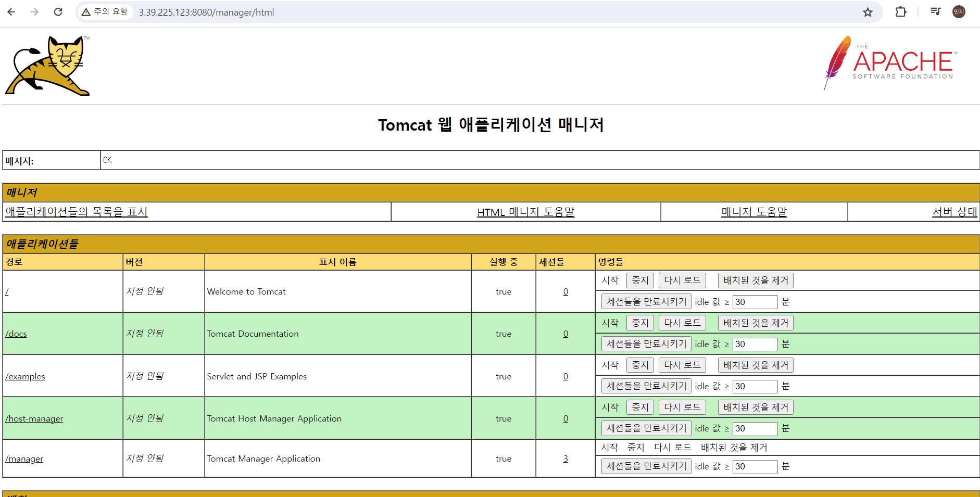Open the browser profile avatar
The image size is (980, 497).
pos(959,12)
